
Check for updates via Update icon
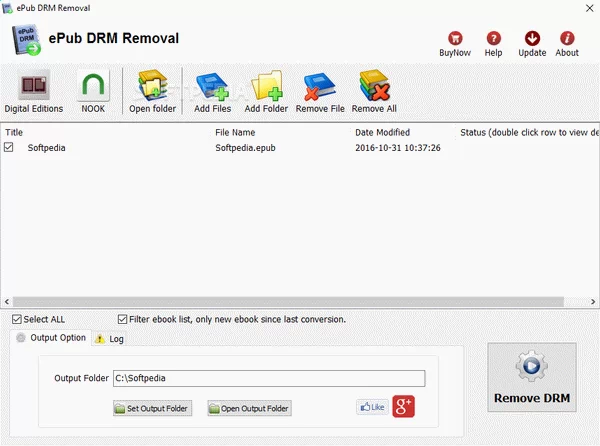point(532,39)
